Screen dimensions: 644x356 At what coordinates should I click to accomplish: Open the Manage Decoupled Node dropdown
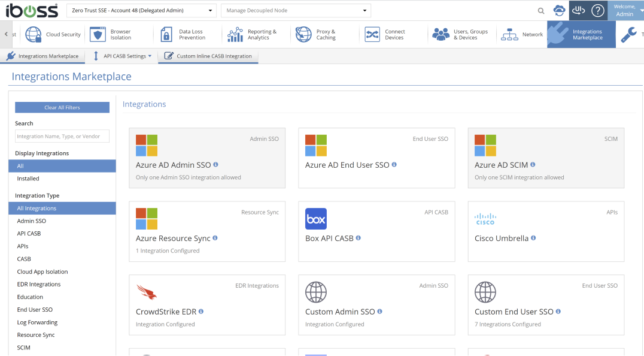(x=296, y=11)
